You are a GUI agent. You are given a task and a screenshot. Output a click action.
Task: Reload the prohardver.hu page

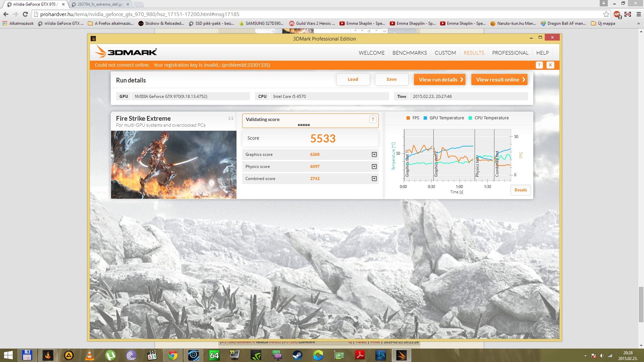(25, 14)
